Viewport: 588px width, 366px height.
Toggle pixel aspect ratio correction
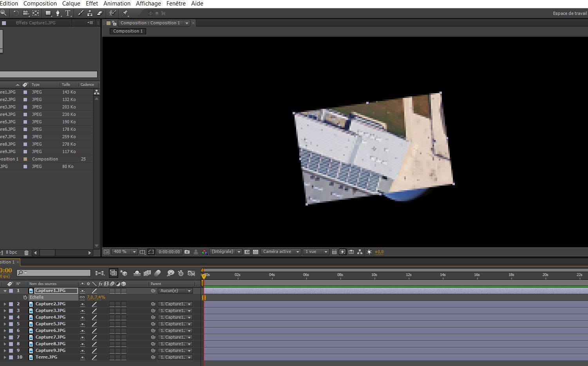[334, 252]
